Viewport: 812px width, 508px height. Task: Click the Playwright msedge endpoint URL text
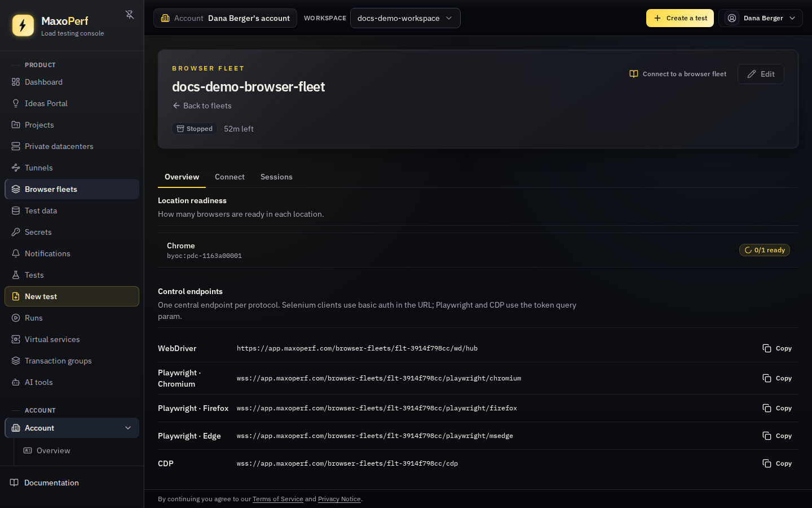click(x=375, y=436)
